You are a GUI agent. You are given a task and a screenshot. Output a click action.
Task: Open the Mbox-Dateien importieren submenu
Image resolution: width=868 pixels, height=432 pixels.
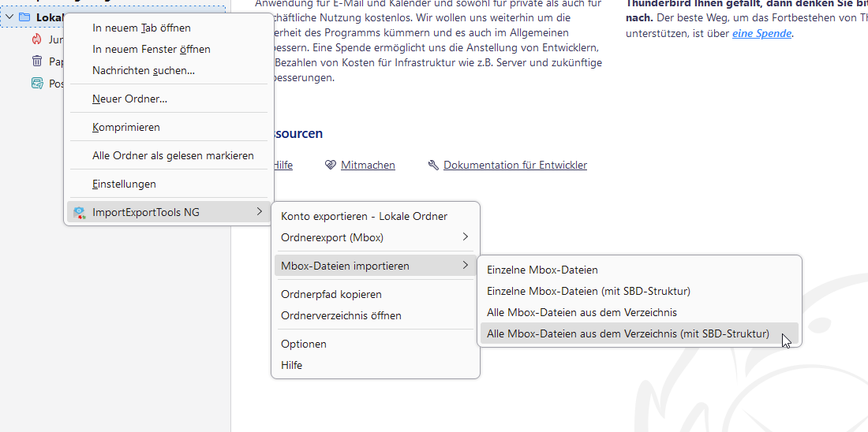click(x=345, y=266)
